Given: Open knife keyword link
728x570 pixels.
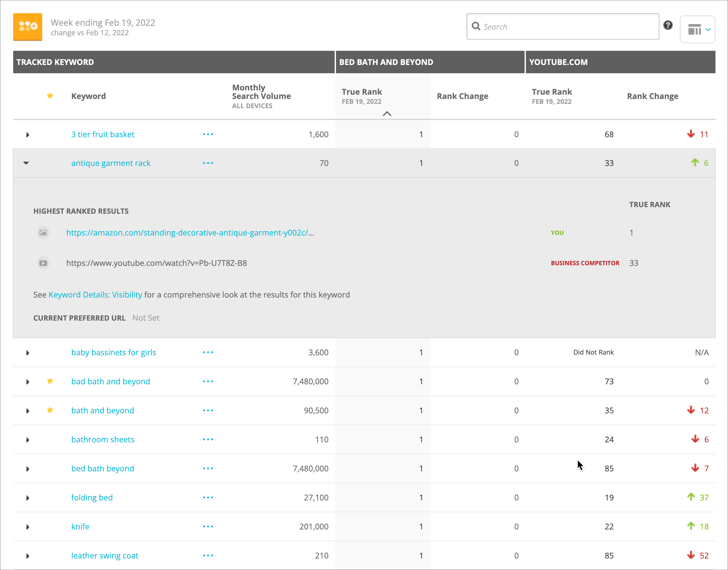Looking at the screenshot, I should coord(80,526).
